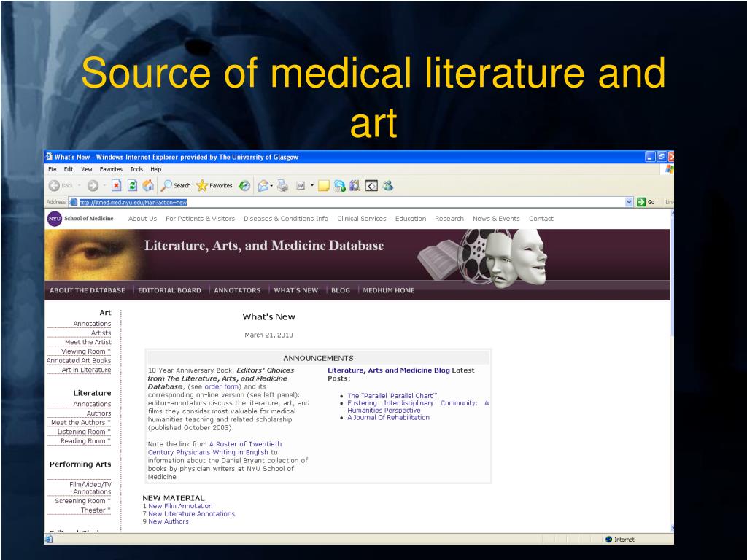Open the Tools menu

coord(136,169)
